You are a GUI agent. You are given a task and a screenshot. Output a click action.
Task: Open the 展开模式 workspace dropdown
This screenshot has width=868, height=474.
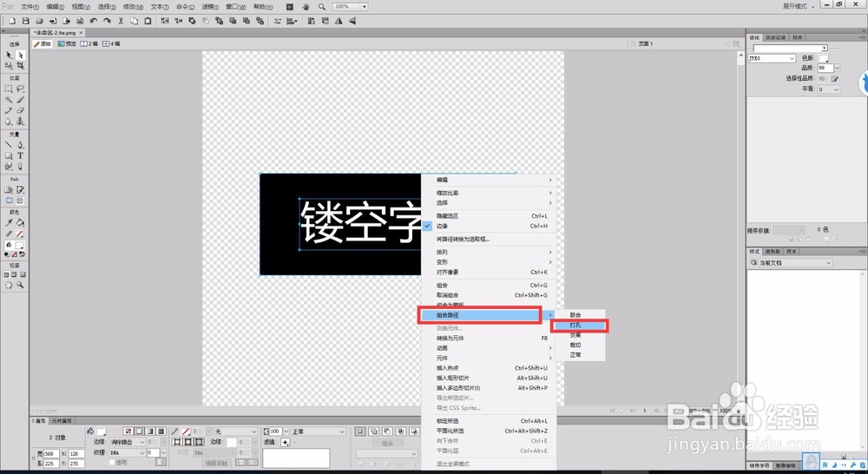click(x=798, y=7)
